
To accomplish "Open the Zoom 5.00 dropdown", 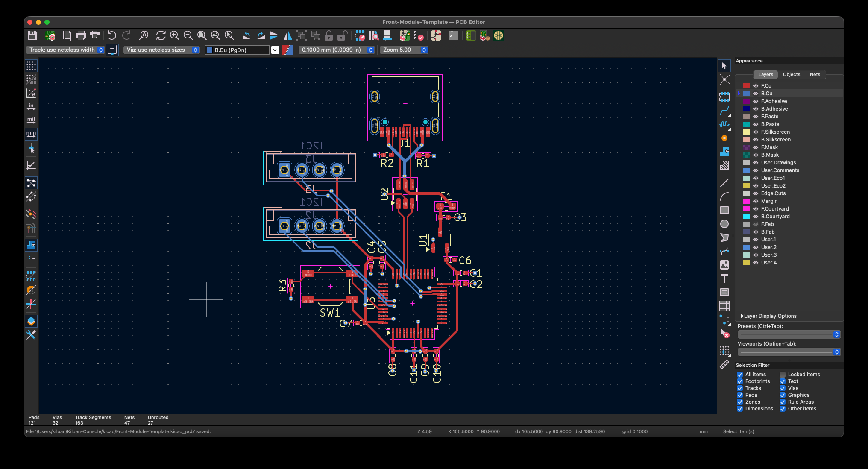I will click(404, 50).
